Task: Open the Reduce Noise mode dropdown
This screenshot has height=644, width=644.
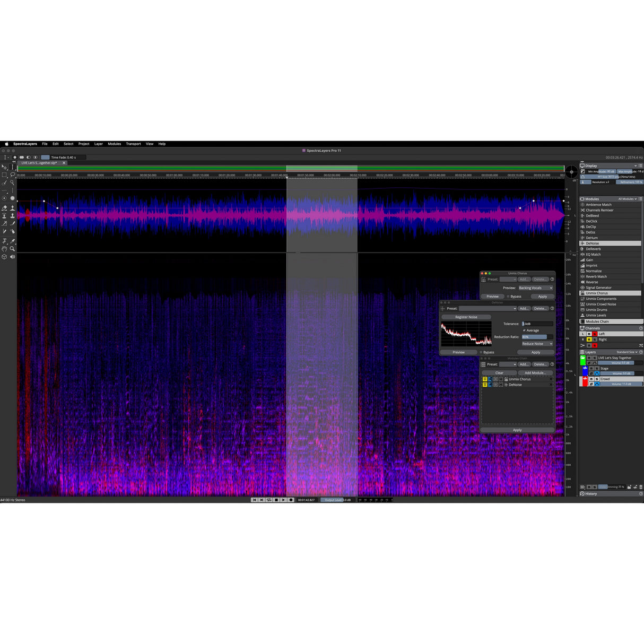Action: 537,344
